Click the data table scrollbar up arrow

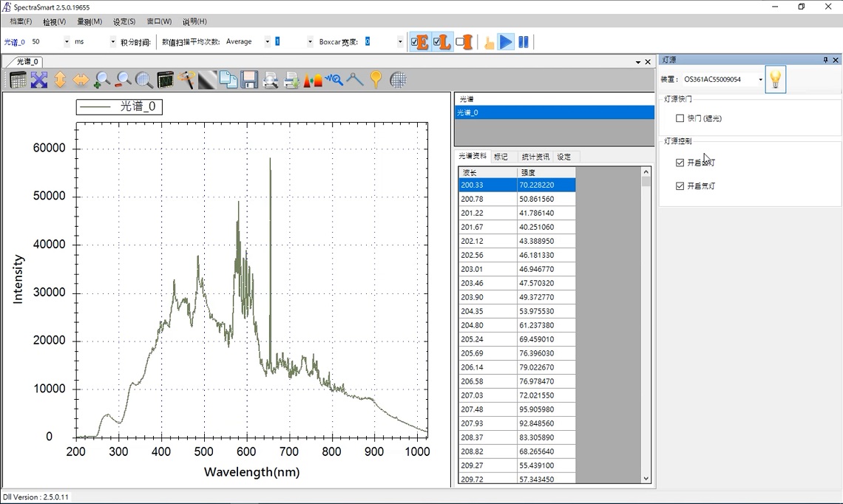click(x=646, y=172)
